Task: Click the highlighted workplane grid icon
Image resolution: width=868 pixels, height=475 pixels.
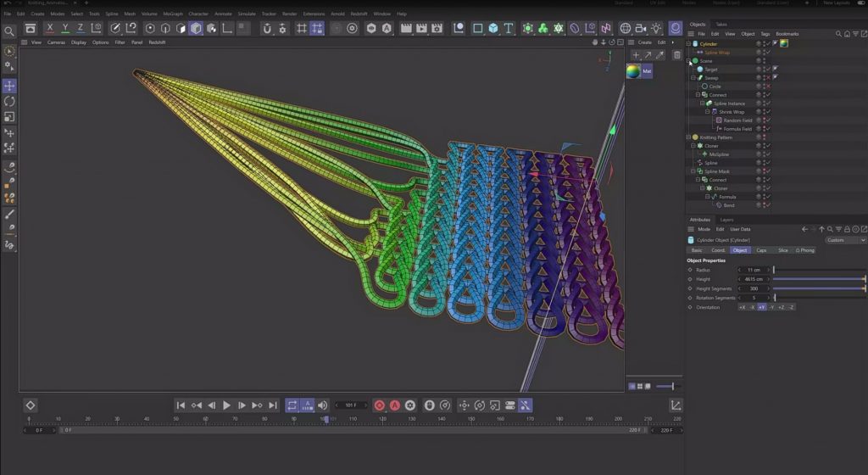Action: coord(317,28)
